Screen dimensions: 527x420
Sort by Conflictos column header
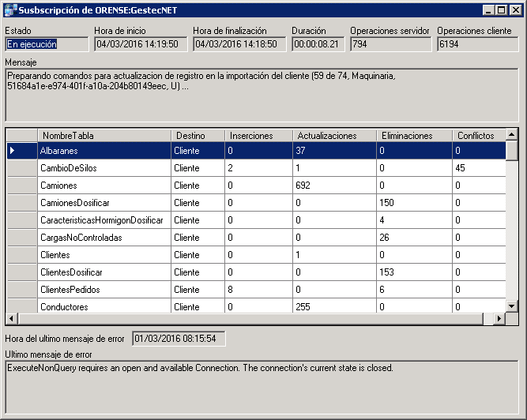pos(479,136)
